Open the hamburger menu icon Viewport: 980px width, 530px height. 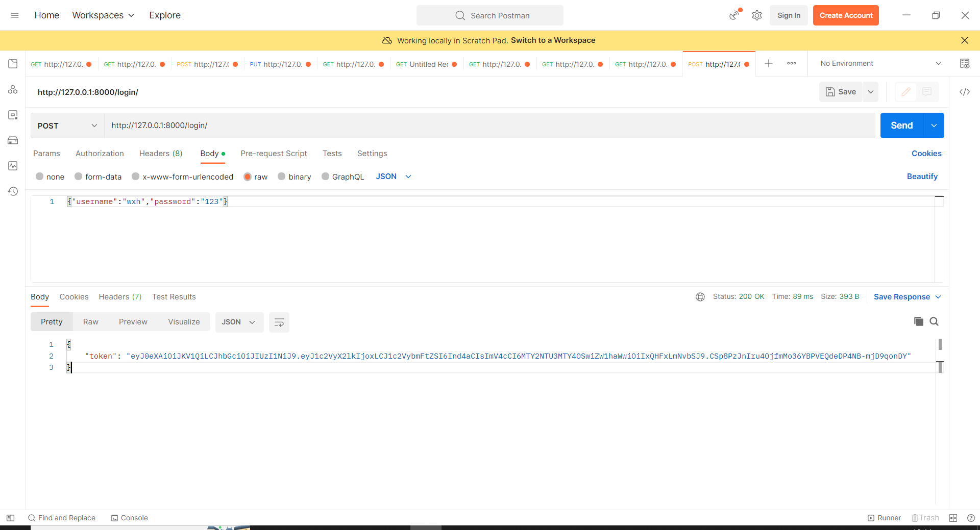[x=15, y=15]
